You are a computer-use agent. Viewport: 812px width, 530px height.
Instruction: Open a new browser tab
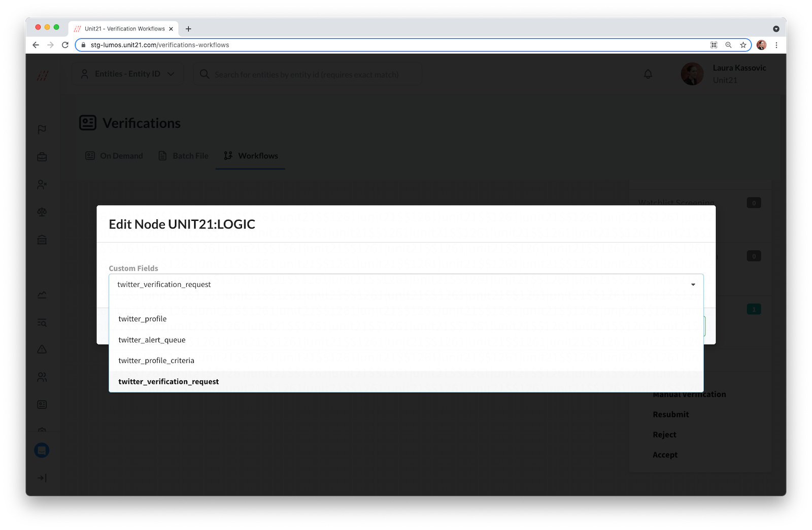[x=188, y=29]
